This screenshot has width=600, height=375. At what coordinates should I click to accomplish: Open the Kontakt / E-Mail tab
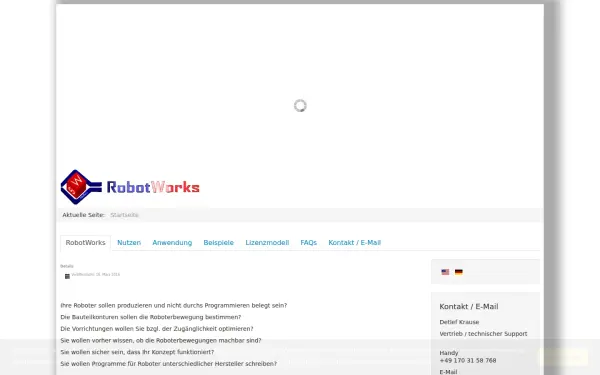click(355, 243)
